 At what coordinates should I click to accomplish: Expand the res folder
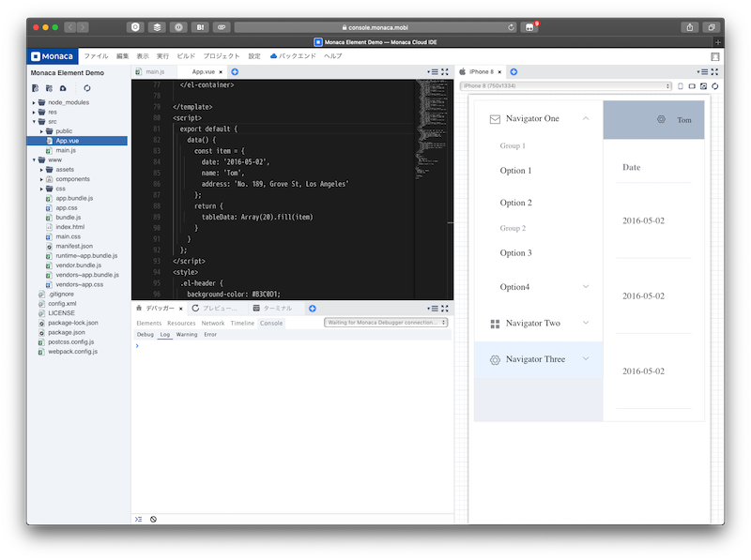coord(34,112)
